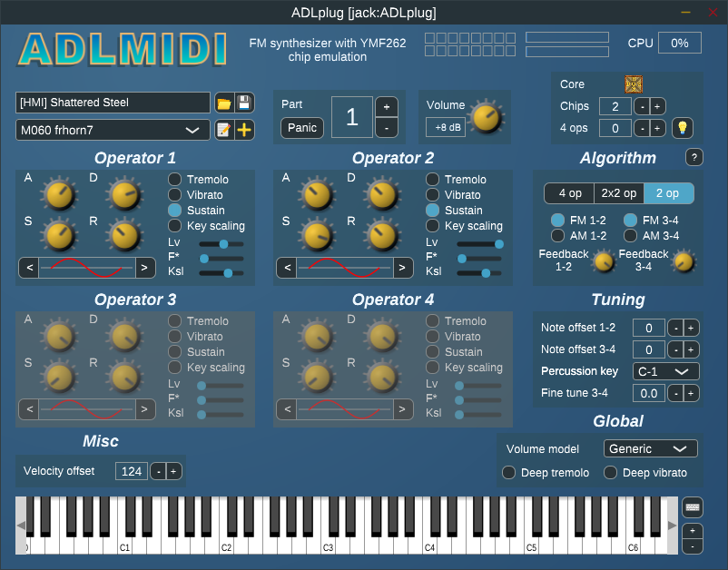Click the Velocity offset 124 field
This screenshot has height=570, width=728.
pyautogui.click(x=132, y=472)
